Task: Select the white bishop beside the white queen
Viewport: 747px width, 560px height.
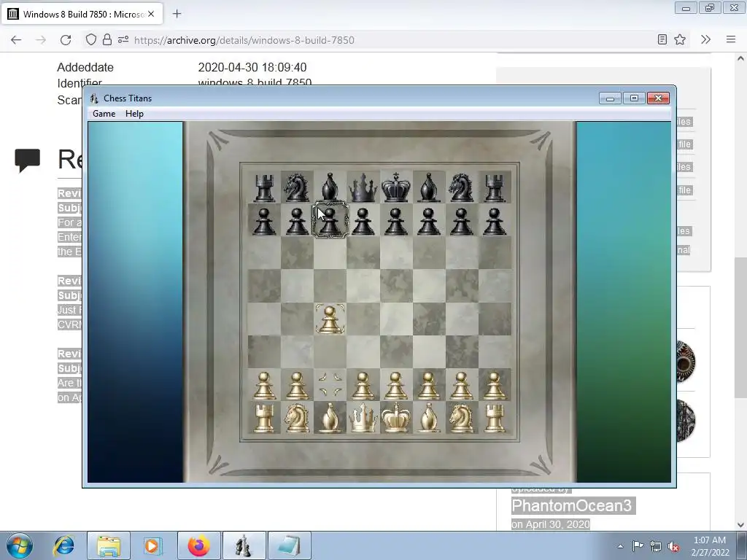Action: 330,418
